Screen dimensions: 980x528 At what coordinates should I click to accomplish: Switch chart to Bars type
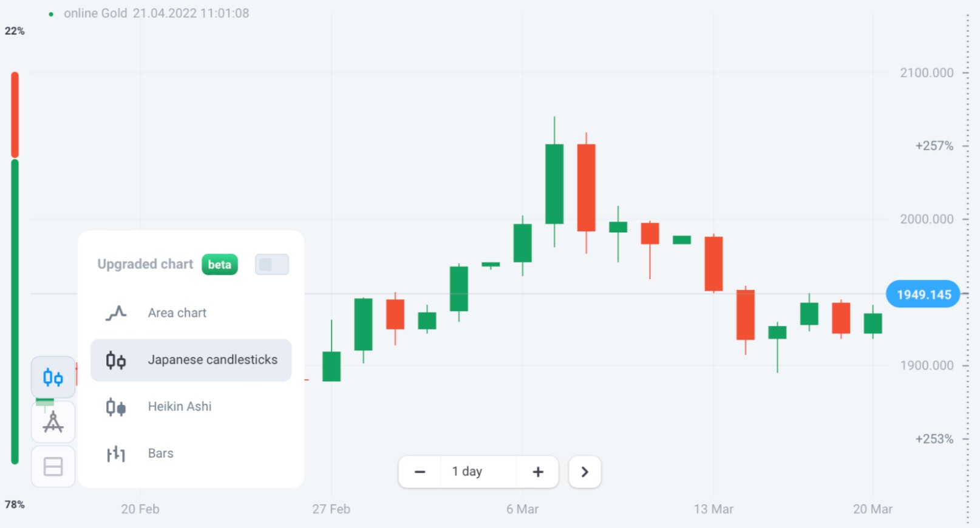pyautogui.click(x=161, y=453)
